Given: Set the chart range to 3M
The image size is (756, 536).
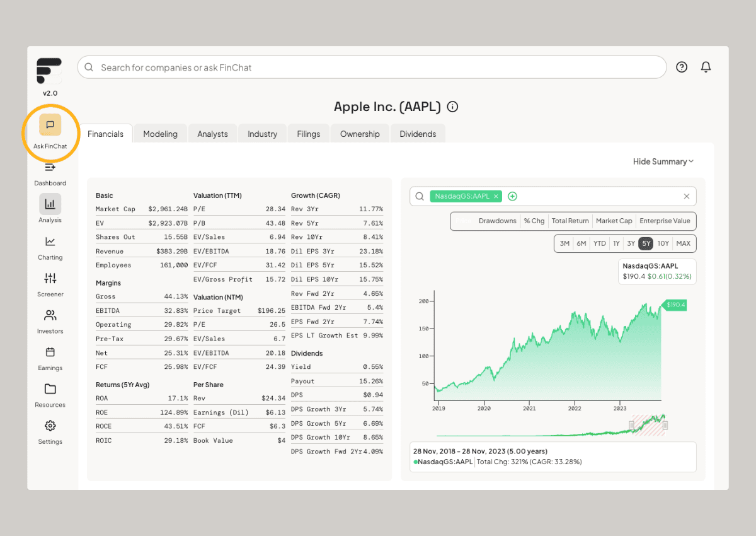Looking at the screenshot, I should [x=564, y=243].
